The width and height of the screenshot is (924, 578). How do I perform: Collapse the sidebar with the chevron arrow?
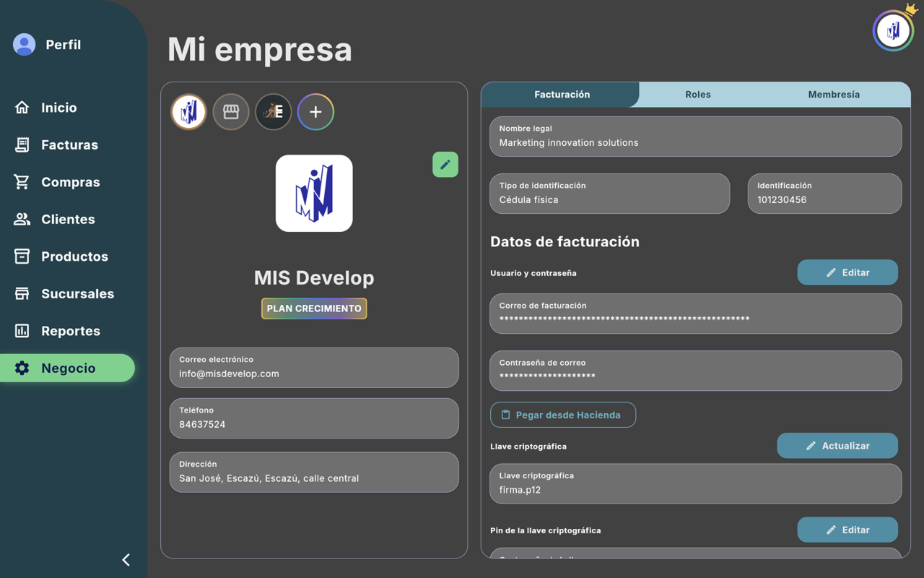(x=126, y=559)
